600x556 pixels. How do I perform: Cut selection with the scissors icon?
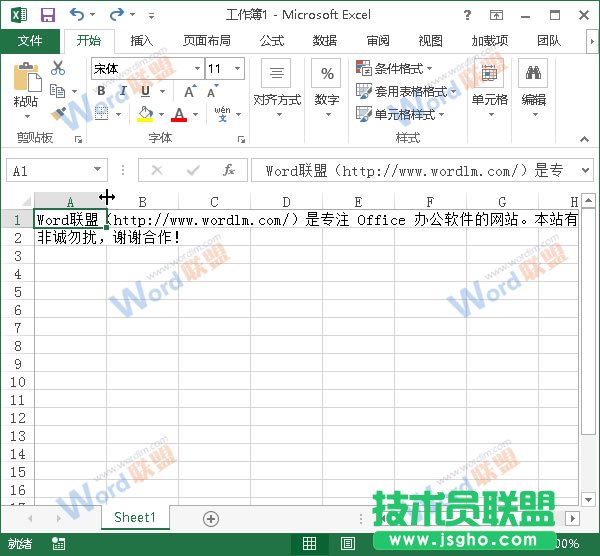[x=58, y=68]
